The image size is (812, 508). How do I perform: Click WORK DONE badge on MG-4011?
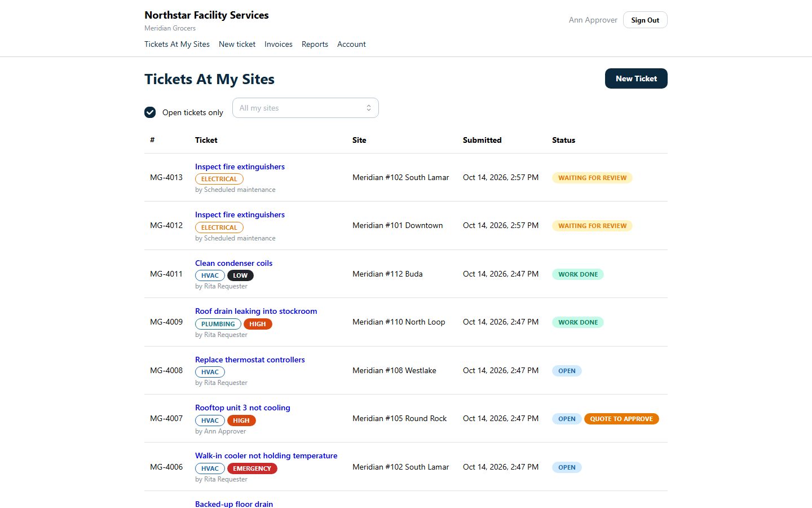coord(578,274)
